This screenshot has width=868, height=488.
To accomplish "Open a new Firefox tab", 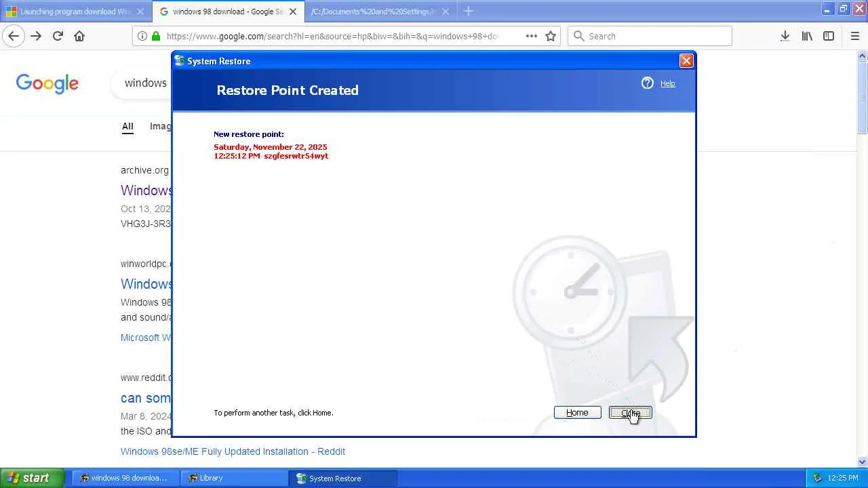I will click(469, 12).
